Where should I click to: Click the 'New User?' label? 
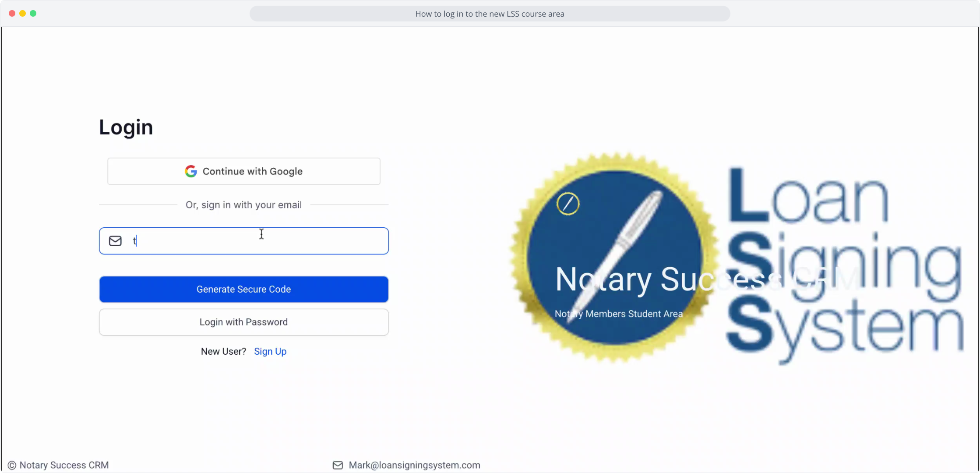pyautogui.click(x=223, y=351)
